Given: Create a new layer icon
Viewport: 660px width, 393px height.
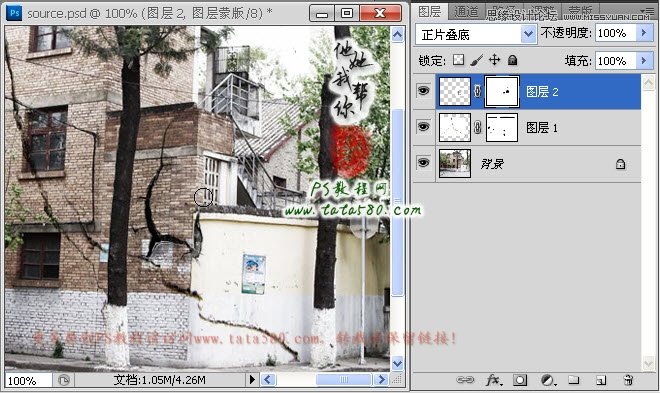Looking at the screenshot, I should point(601,380).
